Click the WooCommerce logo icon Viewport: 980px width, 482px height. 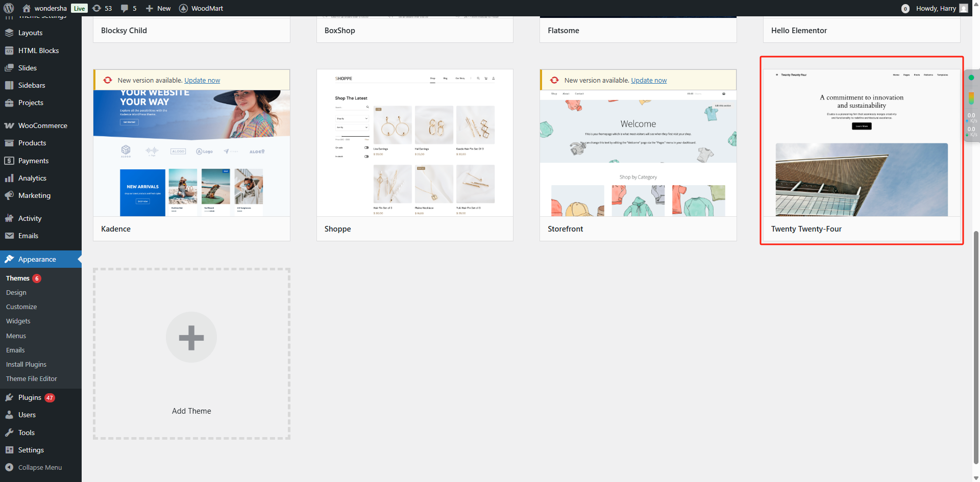coord(9,125)
